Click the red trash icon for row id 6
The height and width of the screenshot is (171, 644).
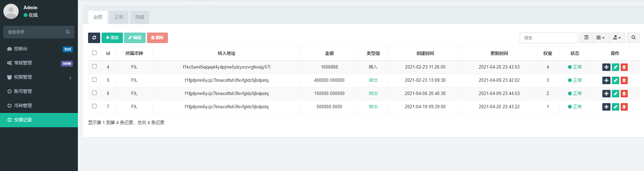click(x=624, y=94)
